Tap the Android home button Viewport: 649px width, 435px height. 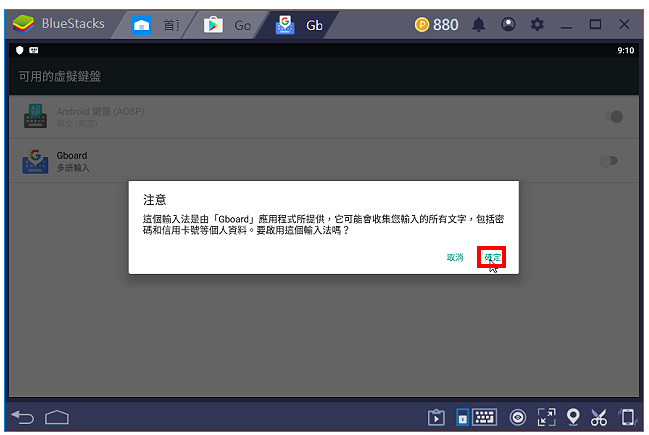57,417
